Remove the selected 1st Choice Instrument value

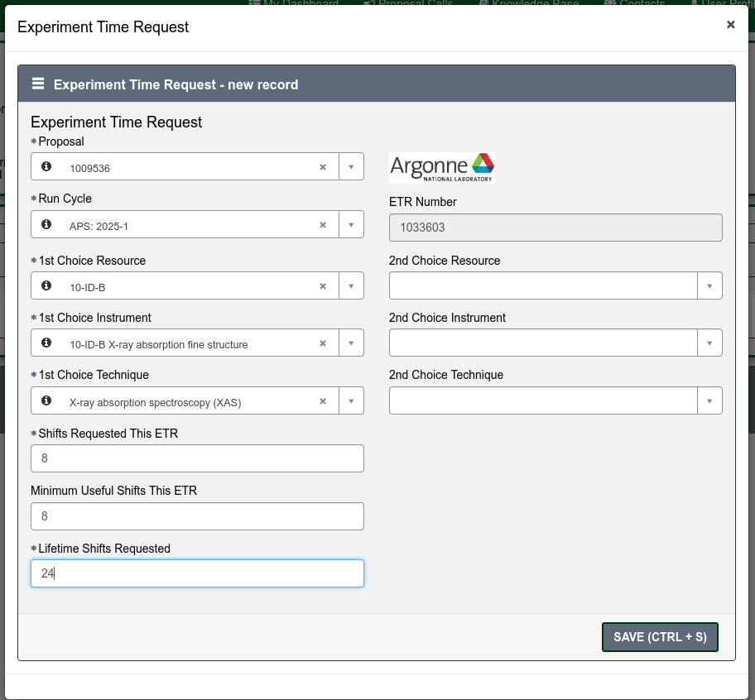coord(323,343)
